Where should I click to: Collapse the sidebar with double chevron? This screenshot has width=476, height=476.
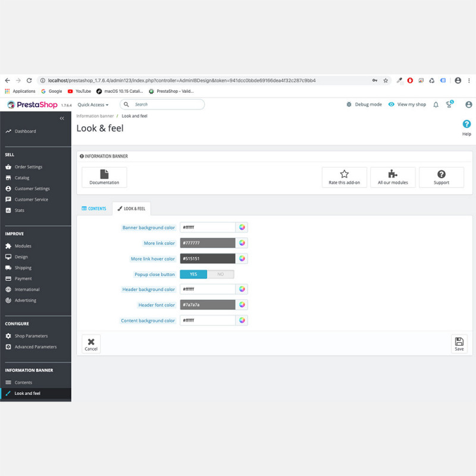62,118
